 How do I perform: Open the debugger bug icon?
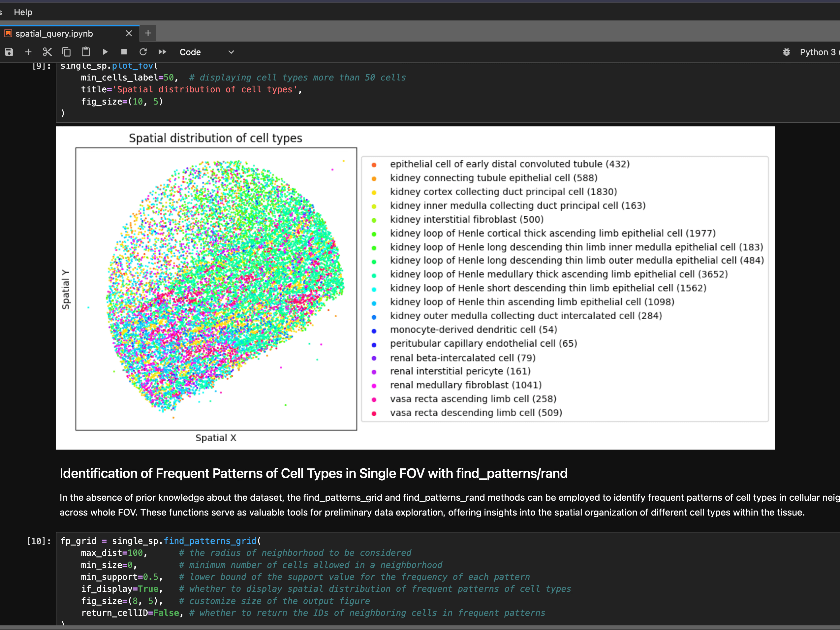tap(787, 52)
